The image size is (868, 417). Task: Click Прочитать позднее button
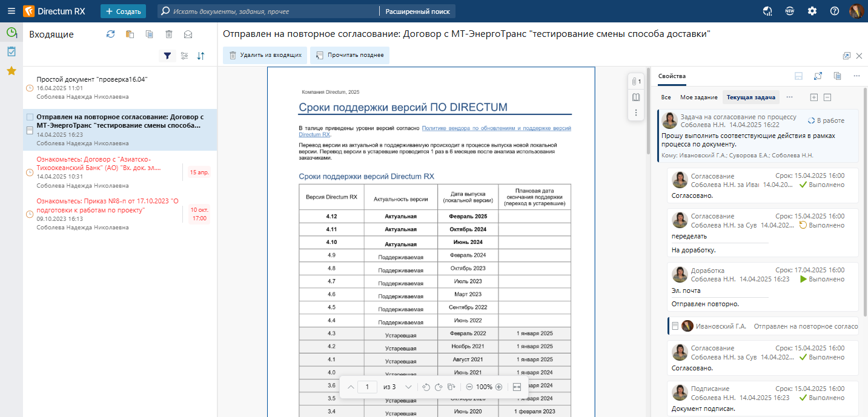[350, 55]
